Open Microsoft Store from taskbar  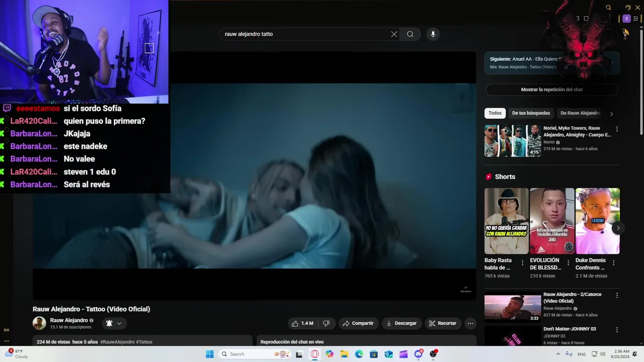pyautogui.click(x=374, y=354)
